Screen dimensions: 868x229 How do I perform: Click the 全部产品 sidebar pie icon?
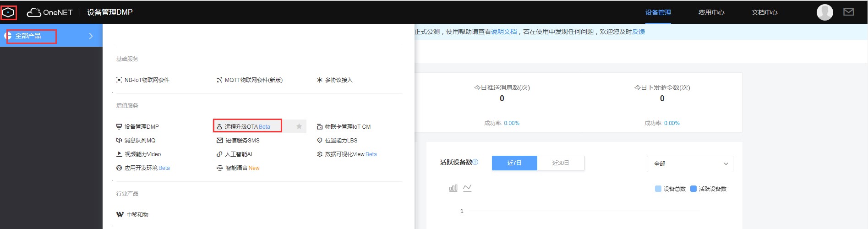[x=8, y=36]
